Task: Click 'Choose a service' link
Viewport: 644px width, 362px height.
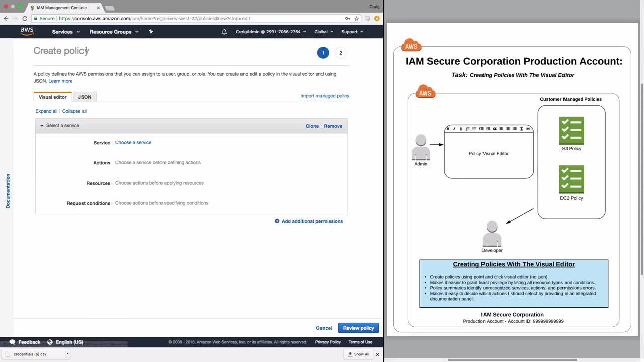Action: (x=133, y=143)
